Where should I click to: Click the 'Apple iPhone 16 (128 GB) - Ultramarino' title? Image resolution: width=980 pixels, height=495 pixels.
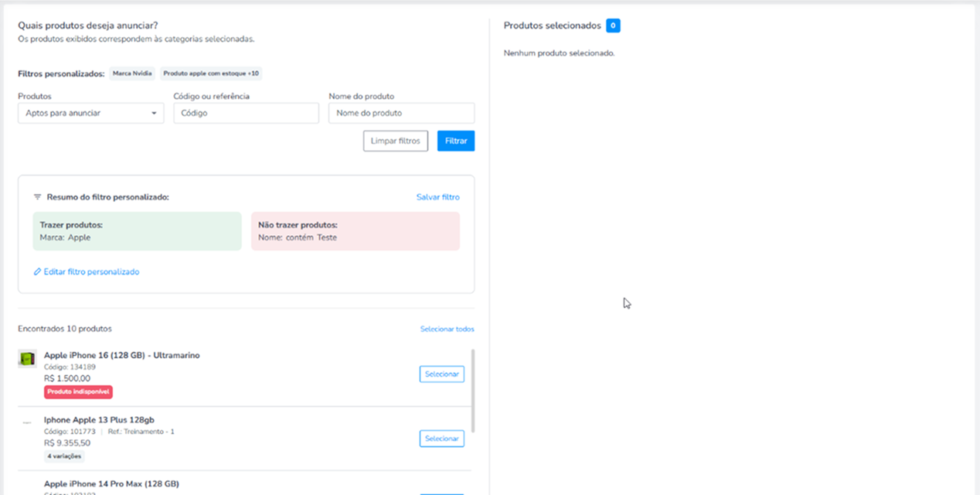tap(122, 356)
